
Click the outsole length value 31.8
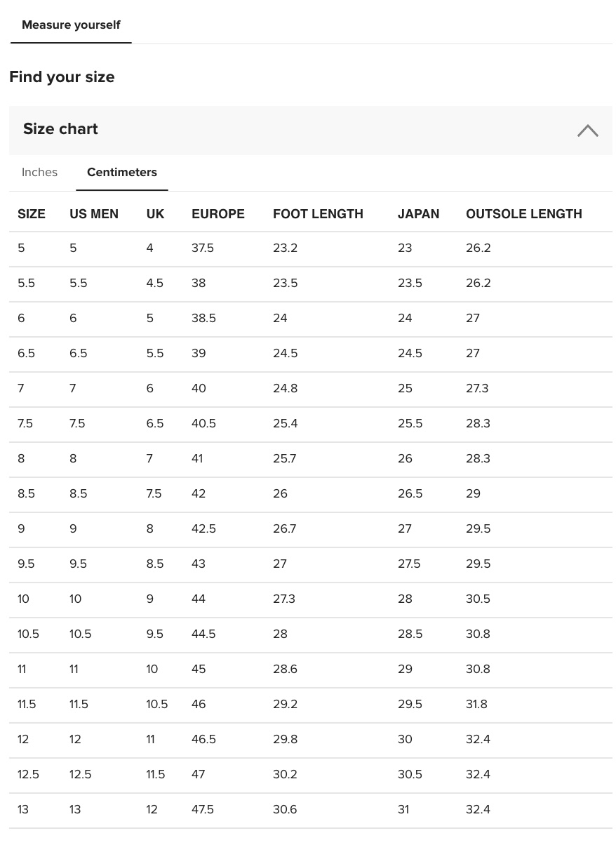point(476,705)
